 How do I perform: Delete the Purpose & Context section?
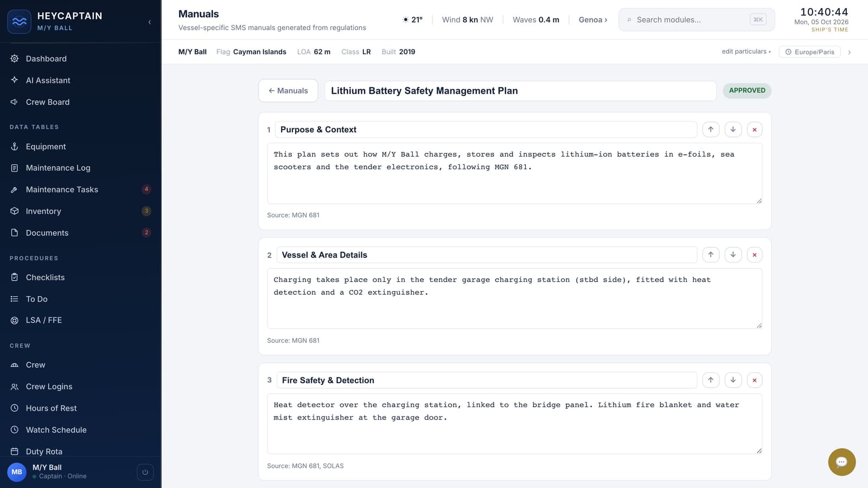point(755,130)
